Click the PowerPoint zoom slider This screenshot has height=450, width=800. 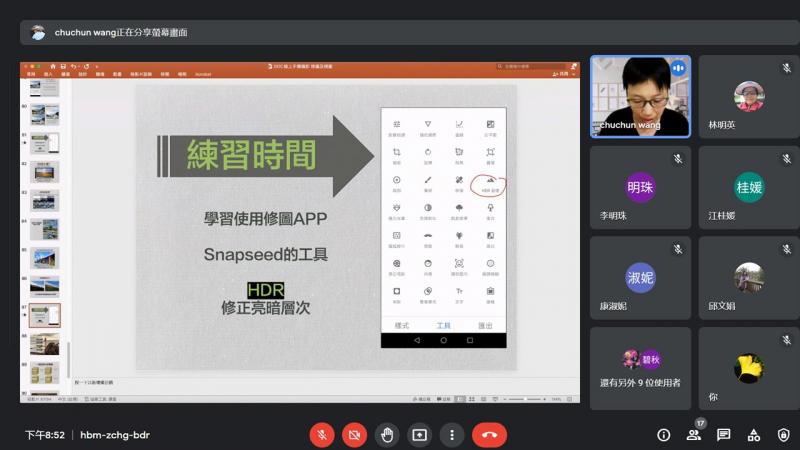[525, 399]
